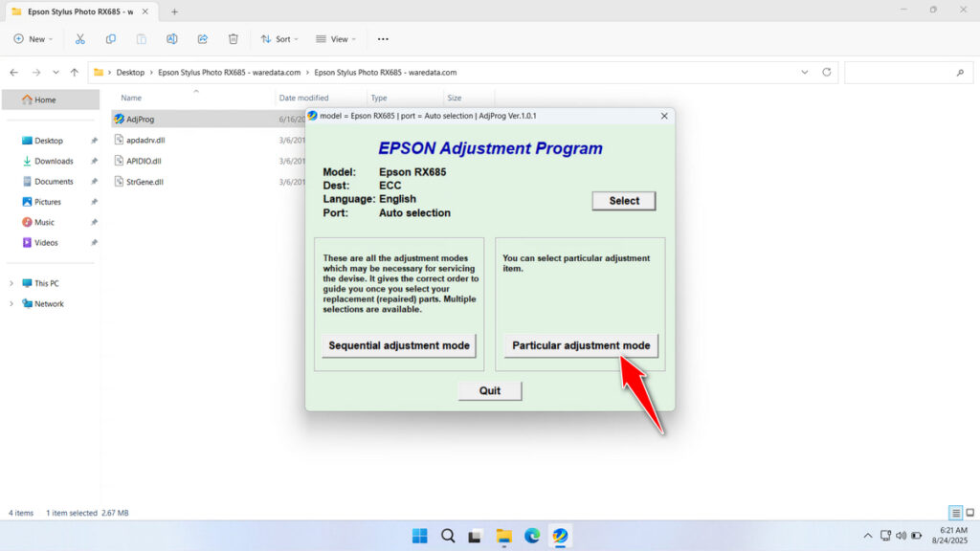The height and width of the screenshot is (551, 980).
Task: Click the Copy icon in toolbar
Action: pyautogui.click(x=111, y=38)
